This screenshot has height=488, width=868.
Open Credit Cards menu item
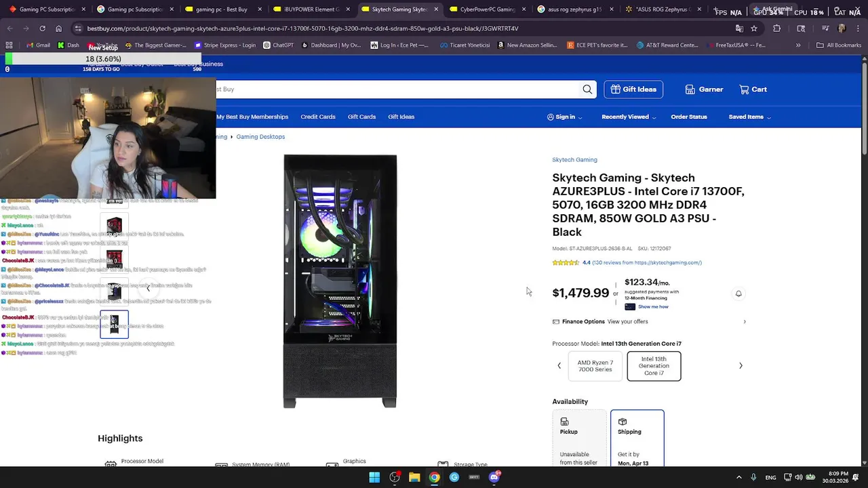pyautogui.click(x=318, y=117)
